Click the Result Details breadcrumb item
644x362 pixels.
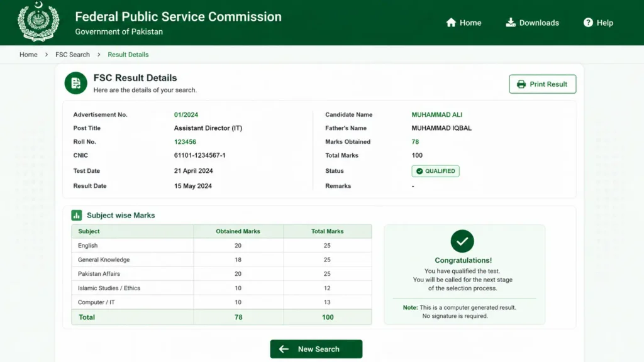128,55
